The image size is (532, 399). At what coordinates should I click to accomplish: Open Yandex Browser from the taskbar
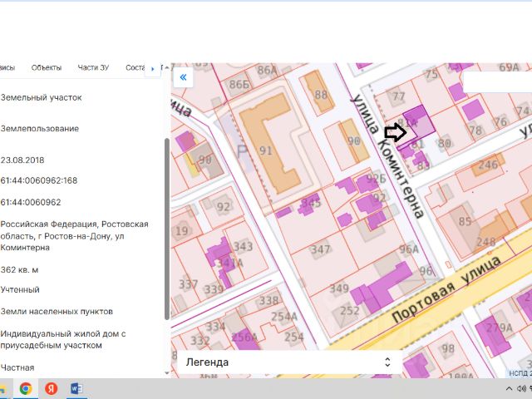51,388
